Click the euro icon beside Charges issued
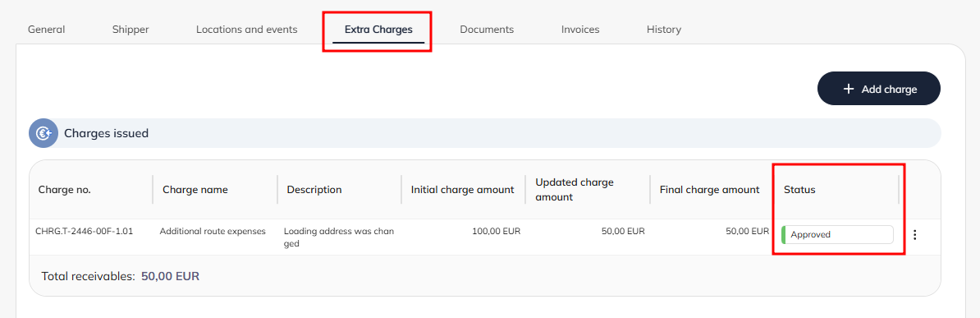Image resolution: width=980 pixels, height=318 pixels. (44, 133)
